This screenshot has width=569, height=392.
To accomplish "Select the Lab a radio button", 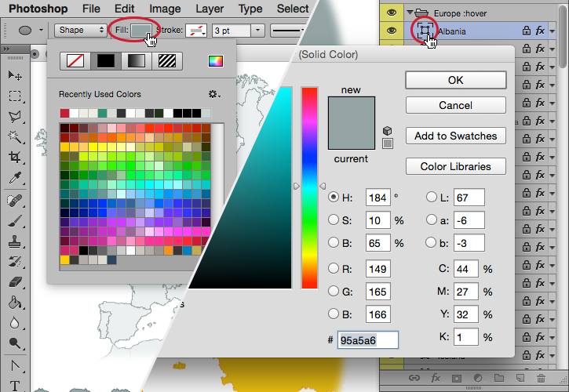I will click(432, 220).
